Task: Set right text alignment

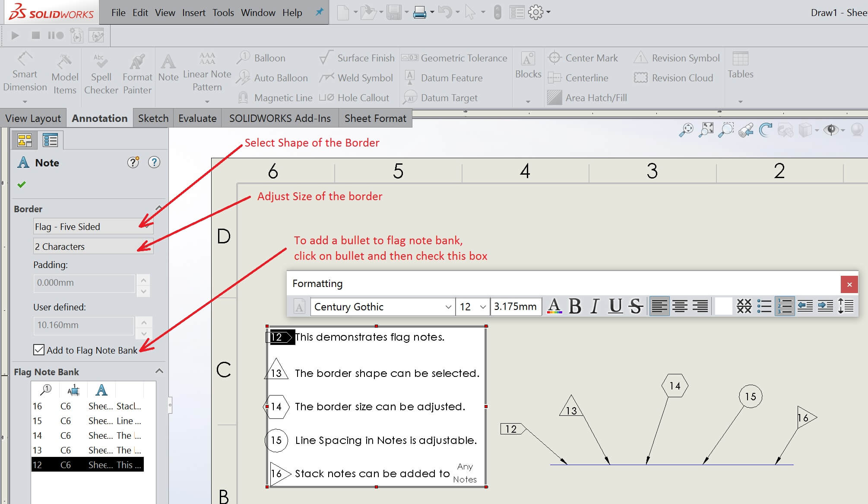Action: click(700, 306)
